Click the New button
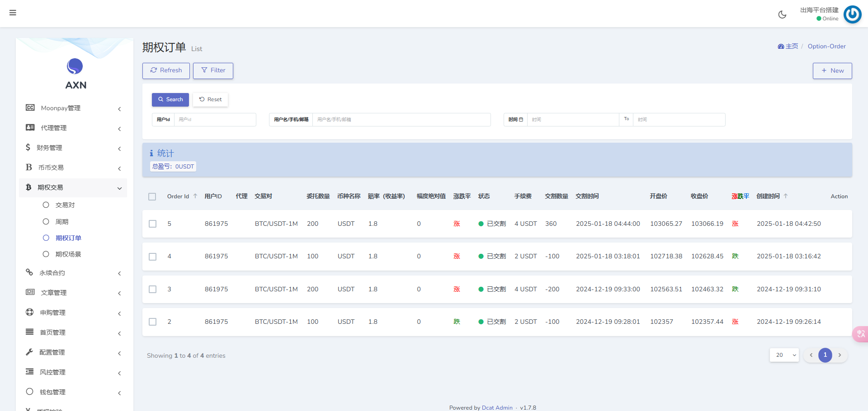The height and width of the screenshot is (411, 868). click(x=832, y=71)
